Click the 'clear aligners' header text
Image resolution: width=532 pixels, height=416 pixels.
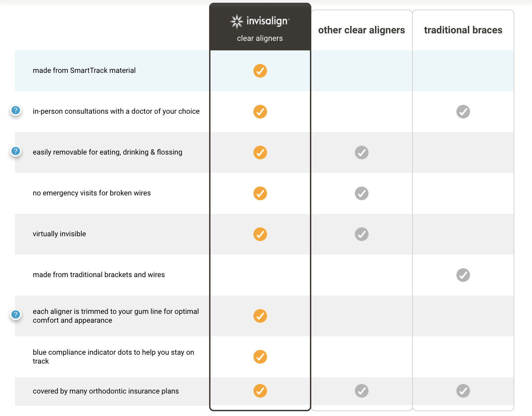point(260,38)
